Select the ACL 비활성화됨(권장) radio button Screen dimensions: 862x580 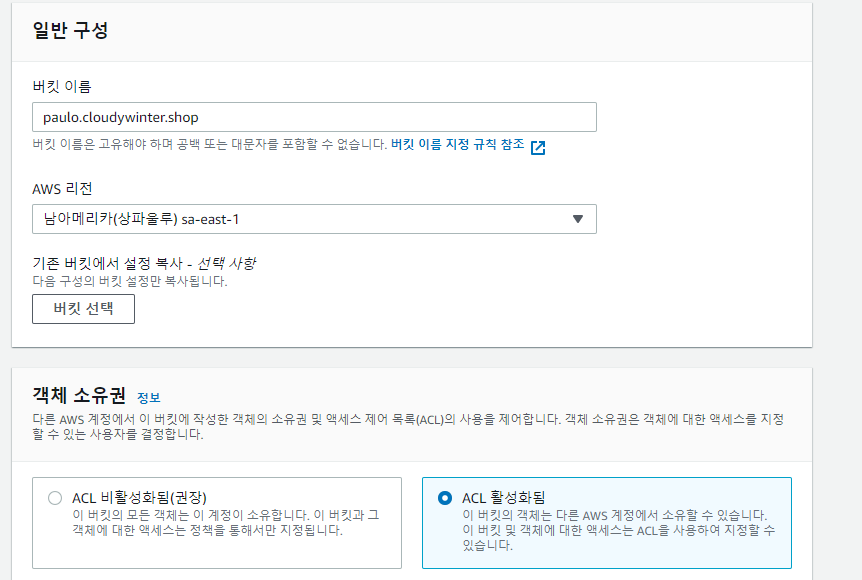point(55,498)
